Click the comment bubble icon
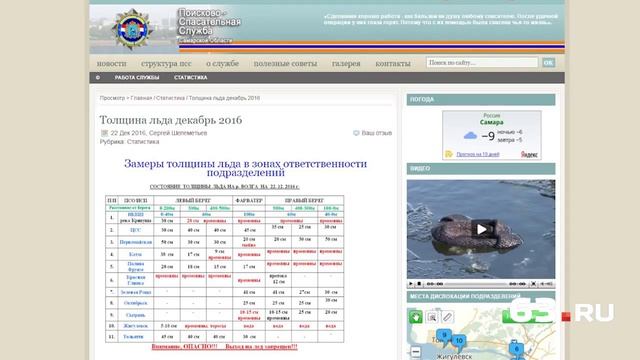 (356, 133)
